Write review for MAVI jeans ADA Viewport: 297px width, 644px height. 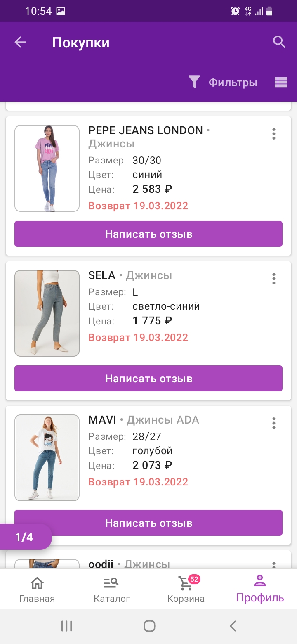(x=148, y=523)
